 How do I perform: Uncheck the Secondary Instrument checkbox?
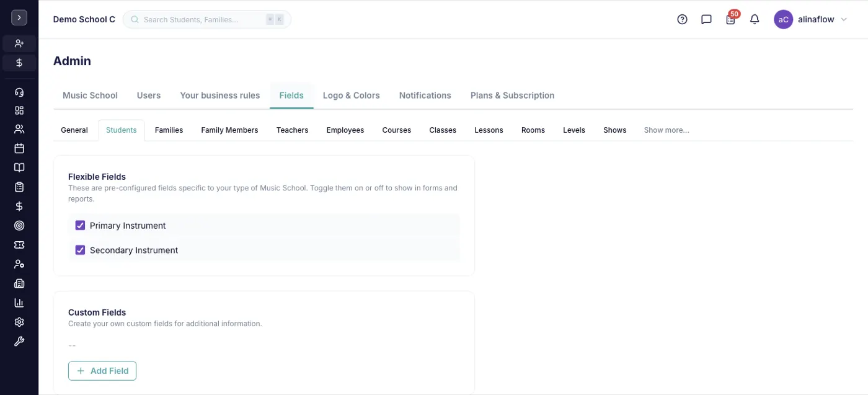coord(80,250)
